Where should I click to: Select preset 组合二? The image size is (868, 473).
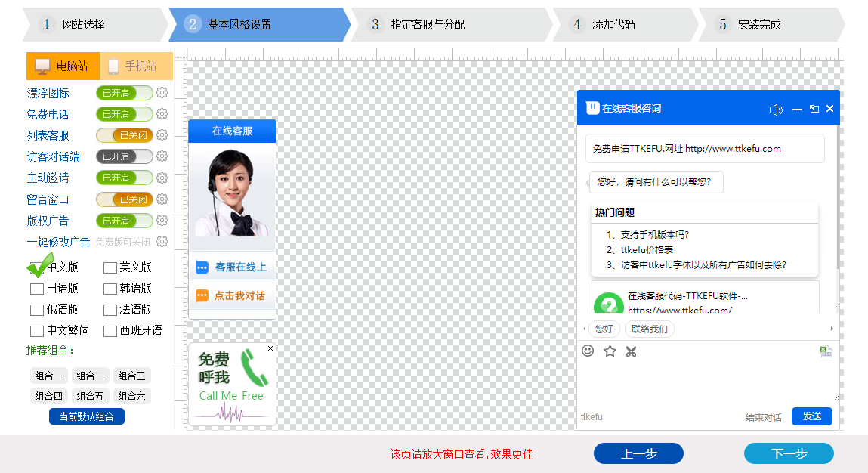tap(90, 376)
